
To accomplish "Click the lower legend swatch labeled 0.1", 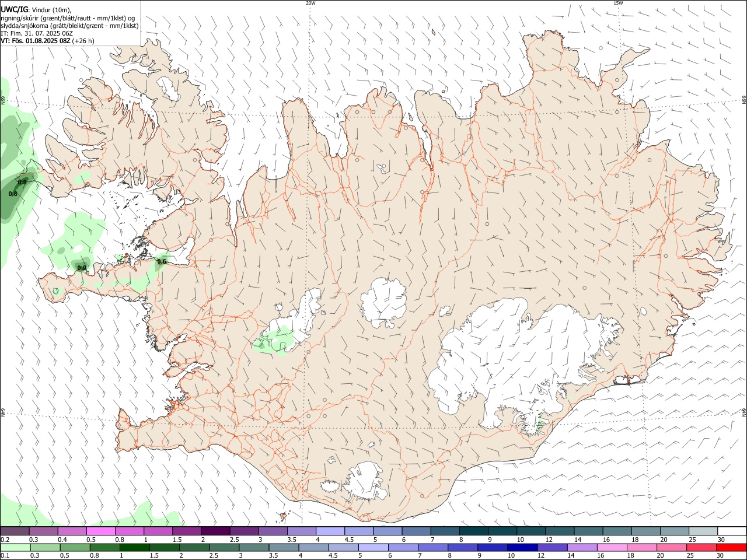I will click(x=15, y=547).
